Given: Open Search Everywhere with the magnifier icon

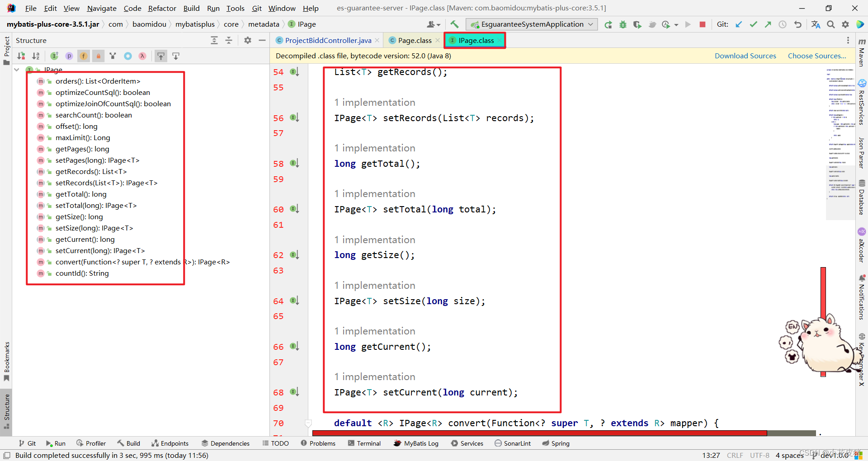Looking at the screenshot, I should pyautogui.click(x=830, y=24).
